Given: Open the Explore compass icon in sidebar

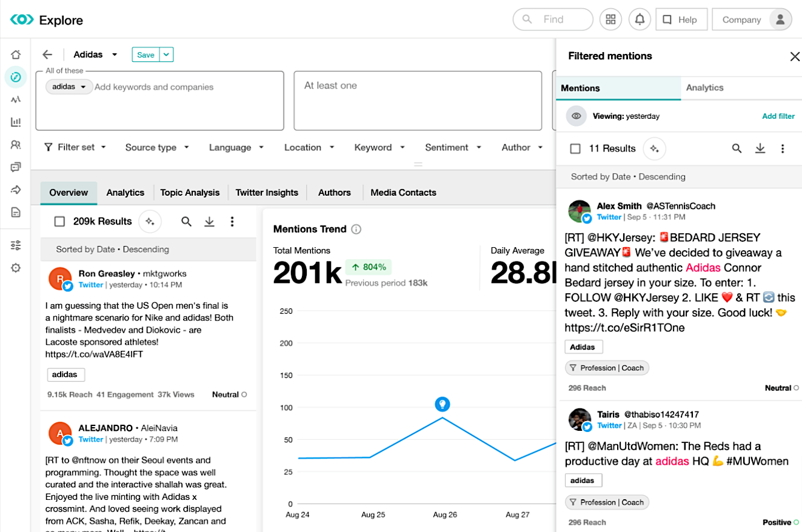Looking at the screenshot, I should (15, 77).
